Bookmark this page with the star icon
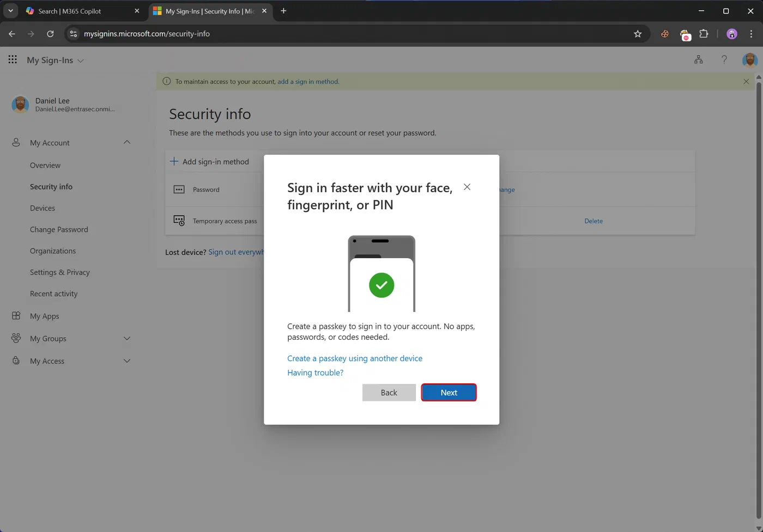The image size is (763, 532). (x=638, y=34)
